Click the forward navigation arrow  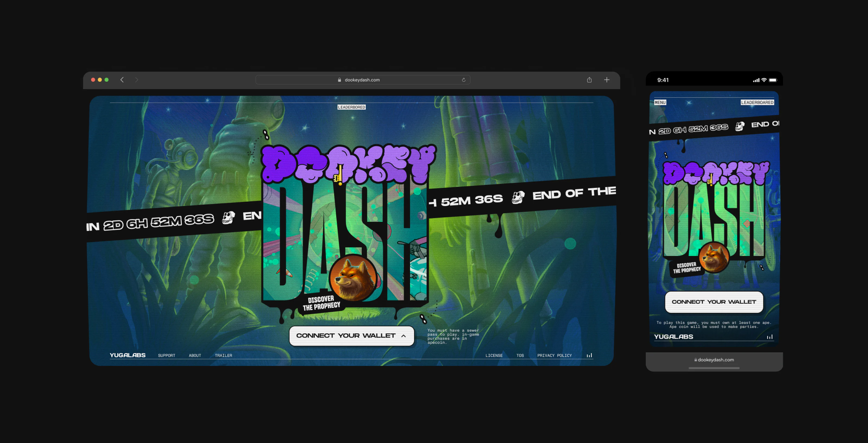[x=136, y=80]
